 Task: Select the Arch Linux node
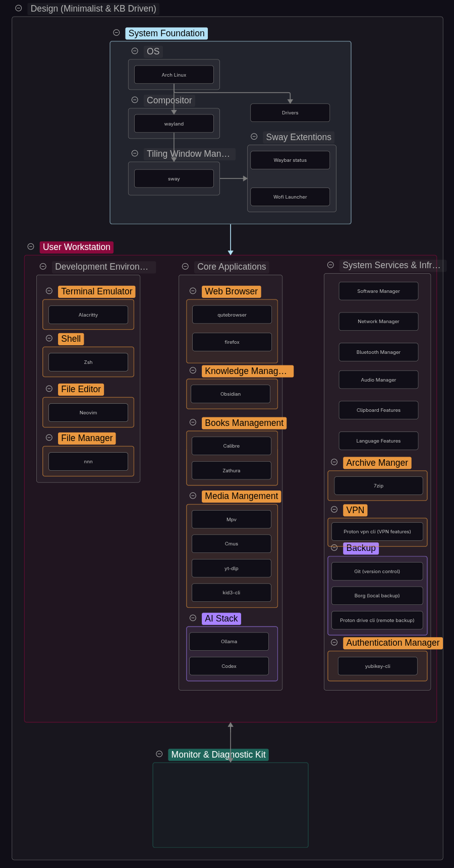(x=174, y=75)
